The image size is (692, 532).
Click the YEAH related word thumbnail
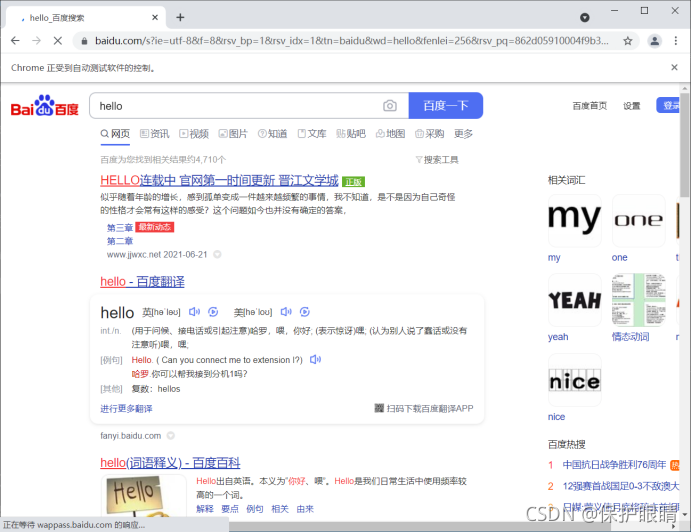[x=575, y=300]
